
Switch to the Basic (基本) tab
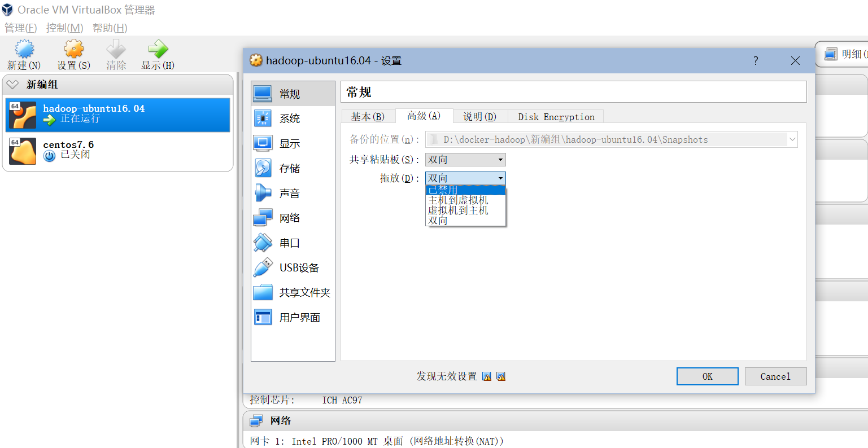[368, 117]
